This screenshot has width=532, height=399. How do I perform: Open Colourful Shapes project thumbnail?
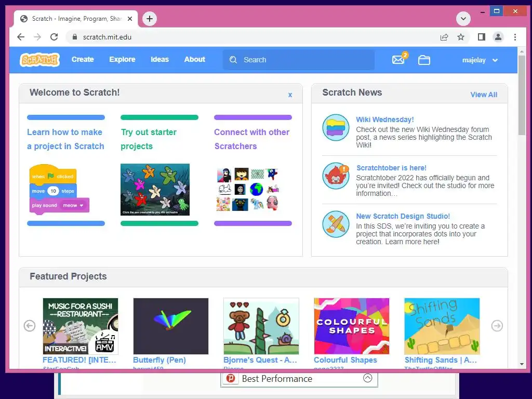click(x=352, y=326)
